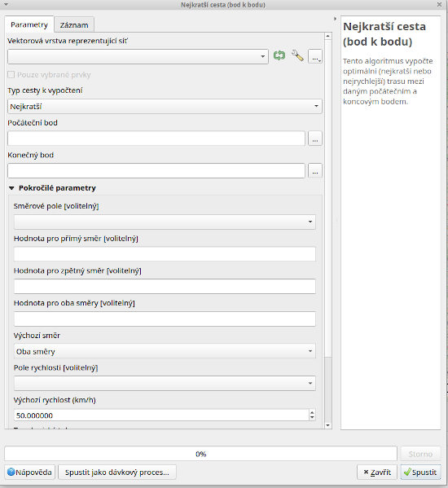Click the Hodnota pro přímý směr field
448x488 pixels.
point(165,254)
